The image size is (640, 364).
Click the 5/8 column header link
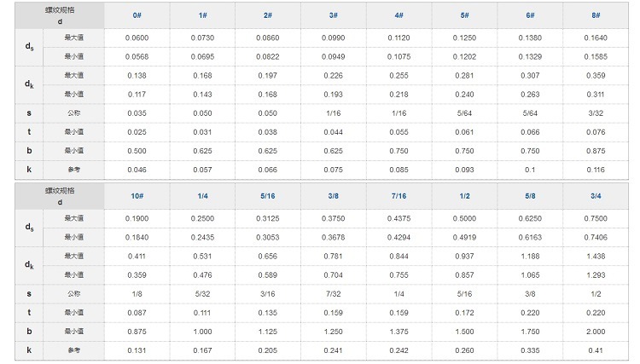click(530, 197)
